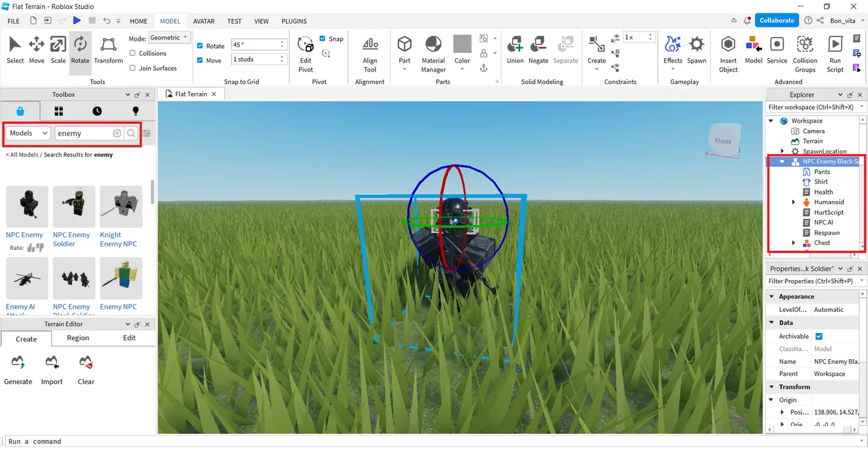Click the All Models breadcrumb link
Screen dimensions: 868x460
pyautogui.click(x=23, y=155)
